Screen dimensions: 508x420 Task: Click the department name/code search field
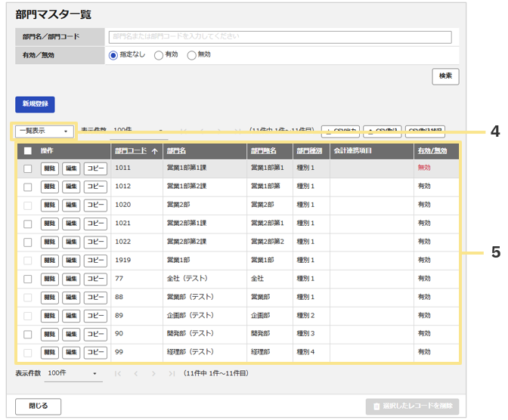pyautogui.click(x=280, y=37)
